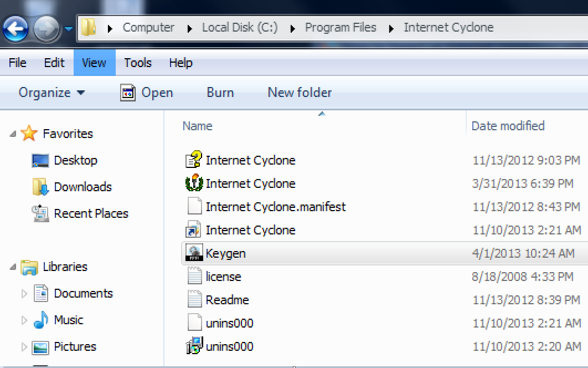Expand the arrow after Program Files breadcrumb
The width and height of the screenshot is (588, 368).
tap(391, 28)
